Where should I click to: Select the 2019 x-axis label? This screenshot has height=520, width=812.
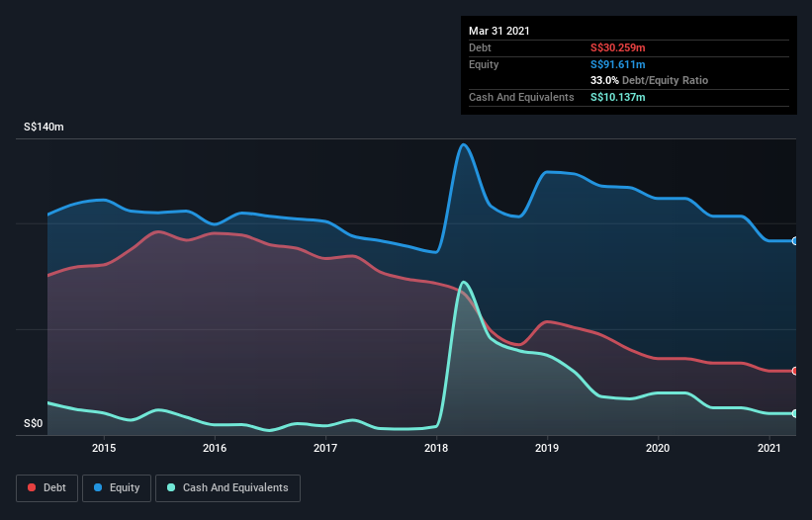click(547, 448)
